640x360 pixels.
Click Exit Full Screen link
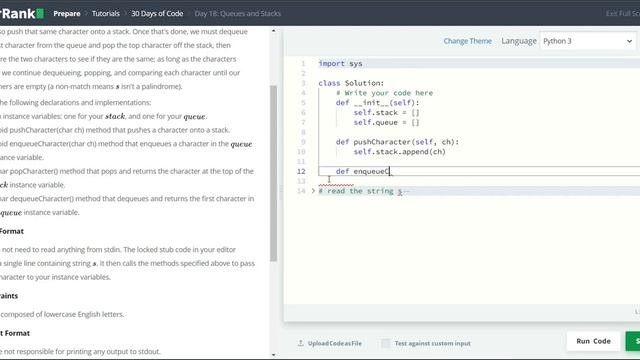coord(622,13)
